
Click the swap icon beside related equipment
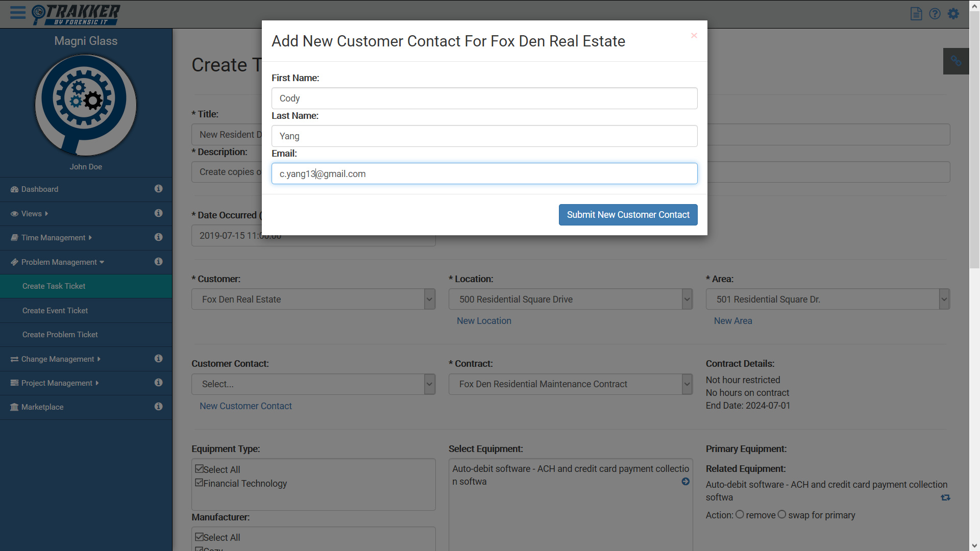945,497
